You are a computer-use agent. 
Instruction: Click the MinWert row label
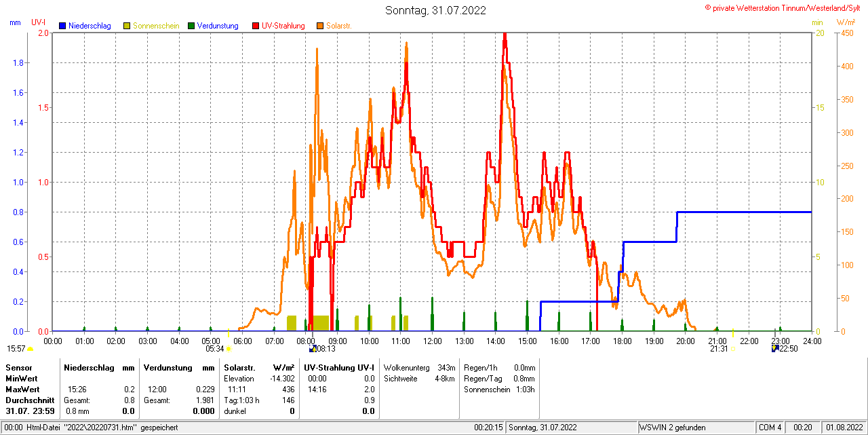[22, 378]
